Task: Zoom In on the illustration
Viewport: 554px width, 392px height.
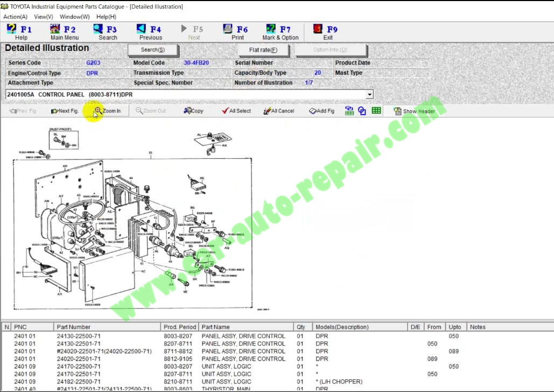Action: point(108,110)
